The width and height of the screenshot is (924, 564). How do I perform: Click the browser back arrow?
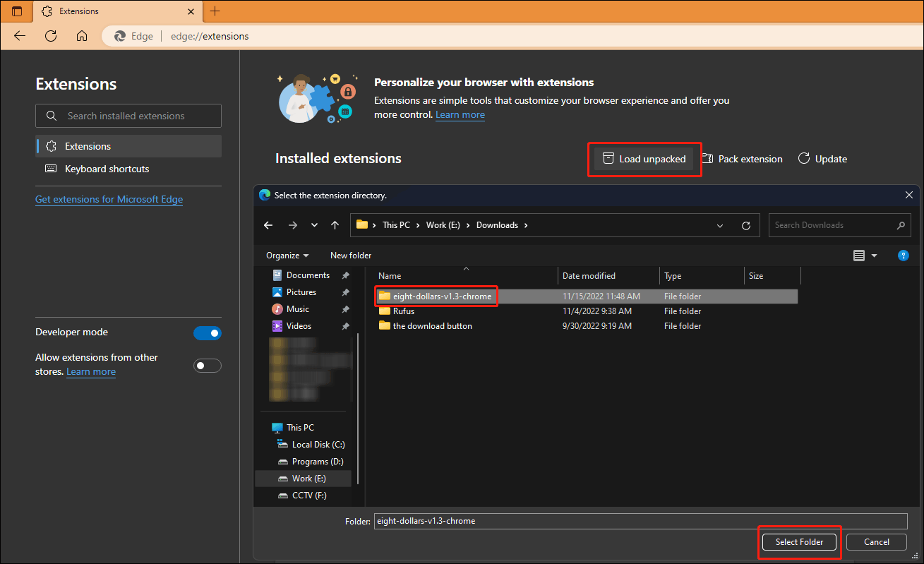pyautogui.click(x=20, y=36)
